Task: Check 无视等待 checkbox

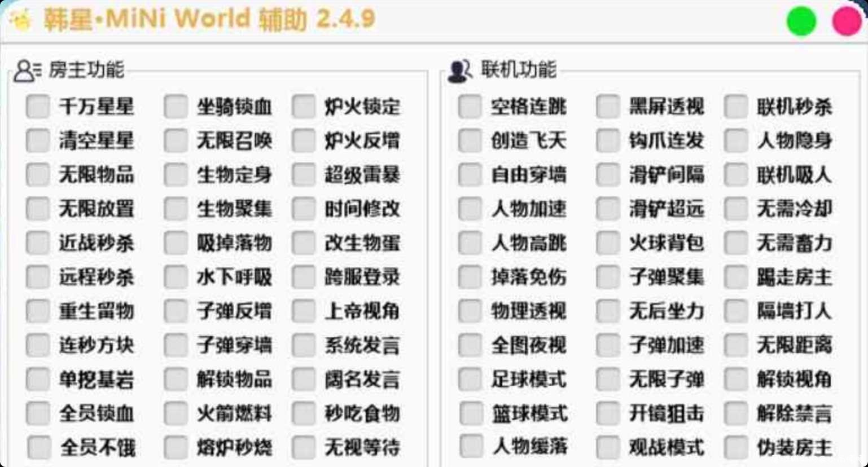Action: coord(304,448)
